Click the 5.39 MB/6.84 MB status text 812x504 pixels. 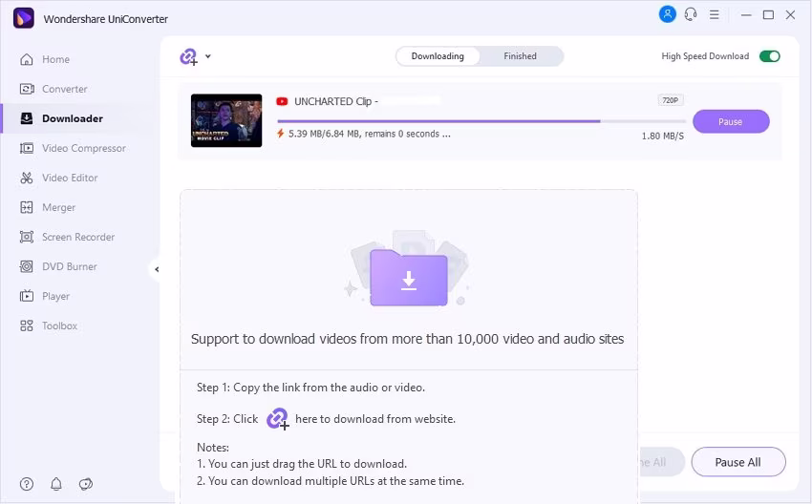click(370, 134)
